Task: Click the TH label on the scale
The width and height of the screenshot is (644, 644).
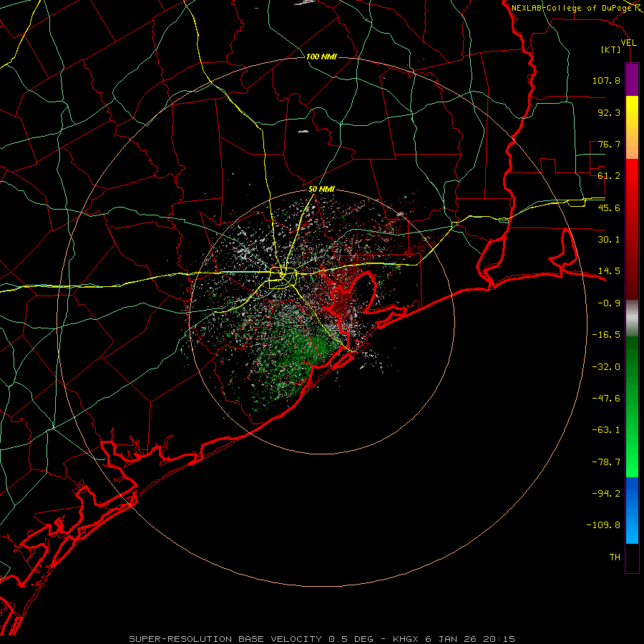Action: point(615,557)
